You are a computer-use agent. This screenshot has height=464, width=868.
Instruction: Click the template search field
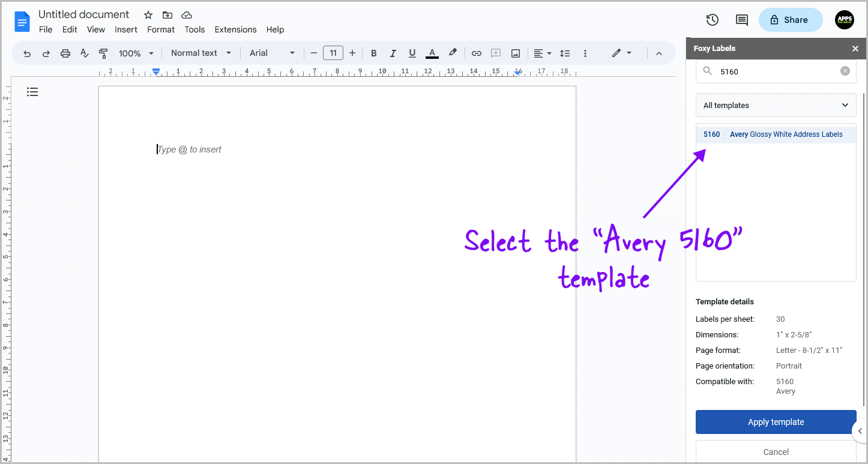point(776,71)
